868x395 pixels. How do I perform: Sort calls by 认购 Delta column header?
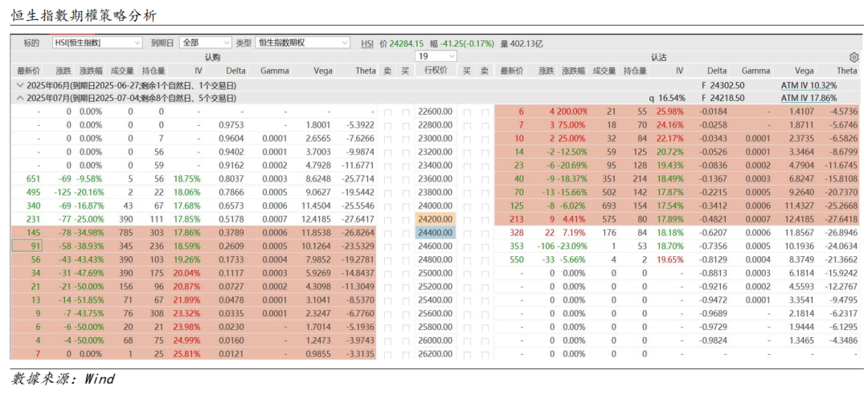tap(235, 71)
